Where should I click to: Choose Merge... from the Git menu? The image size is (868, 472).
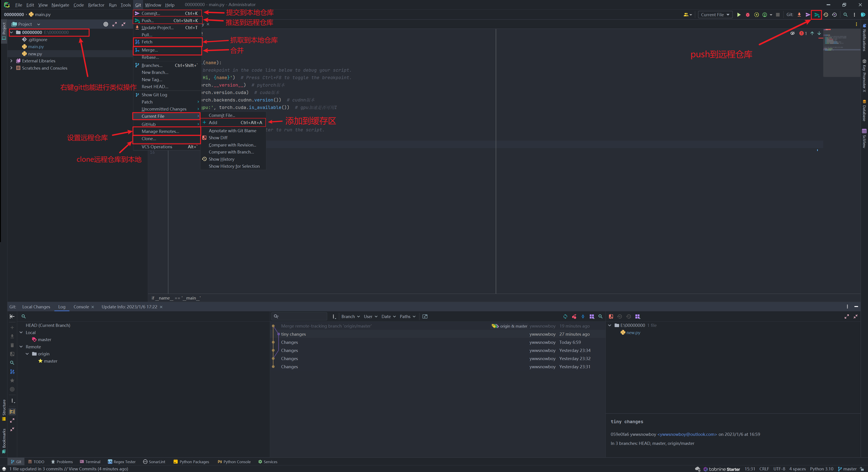pyautogui.click(x=167, y=50)
